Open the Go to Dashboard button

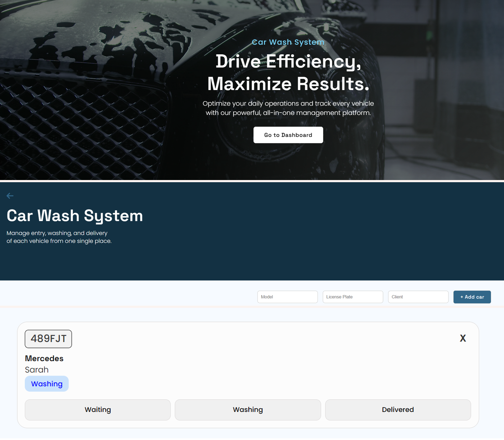288,135
